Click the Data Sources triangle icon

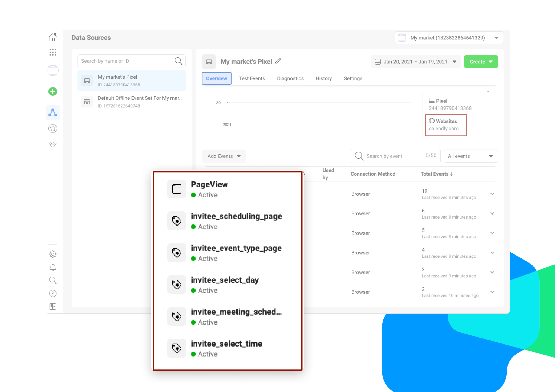pyautogui.click(x=53, y=113)
